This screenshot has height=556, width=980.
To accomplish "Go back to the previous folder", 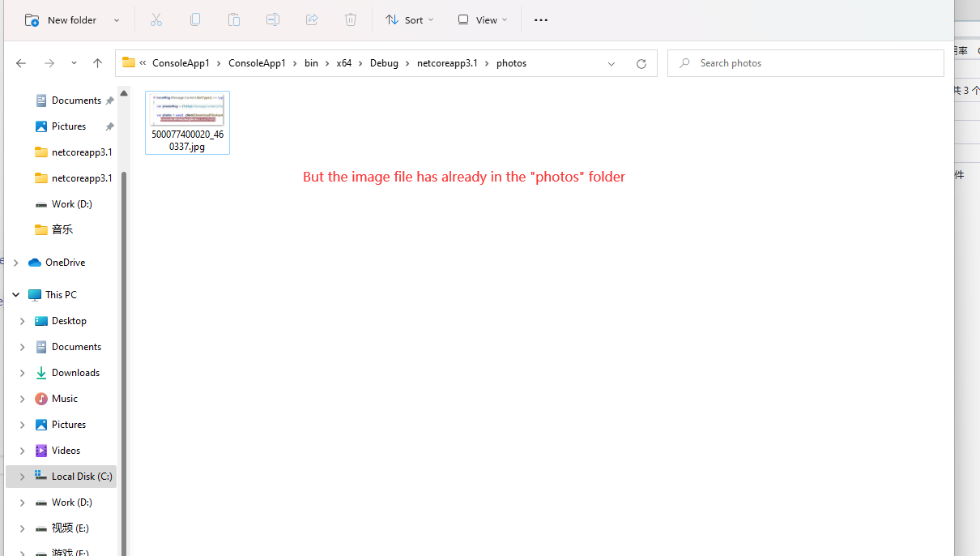I will tap(20, 62).
